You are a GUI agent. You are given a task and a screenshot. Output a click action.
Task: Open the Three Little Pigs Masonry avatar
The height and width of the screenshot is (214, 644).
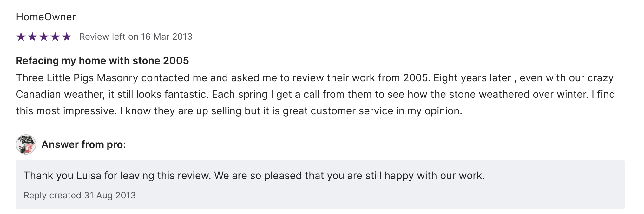point(26,144)
